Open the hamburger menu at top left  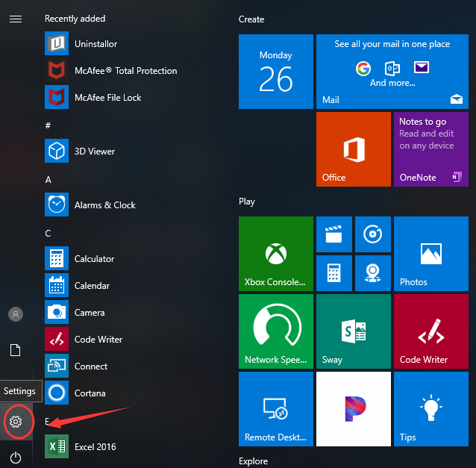16,19
